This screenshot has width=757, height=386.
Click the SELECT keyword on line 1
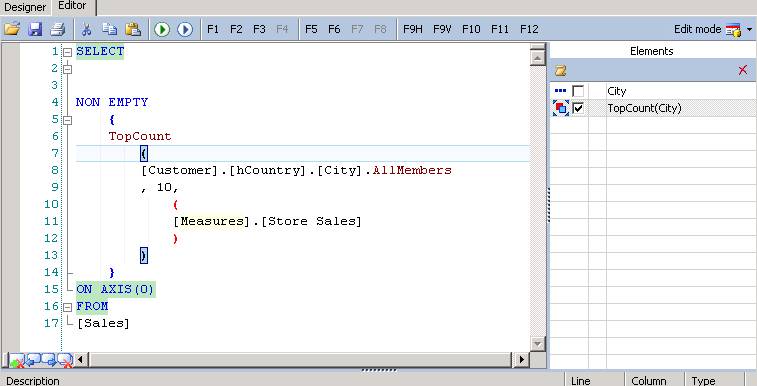(x=100, y=52)
